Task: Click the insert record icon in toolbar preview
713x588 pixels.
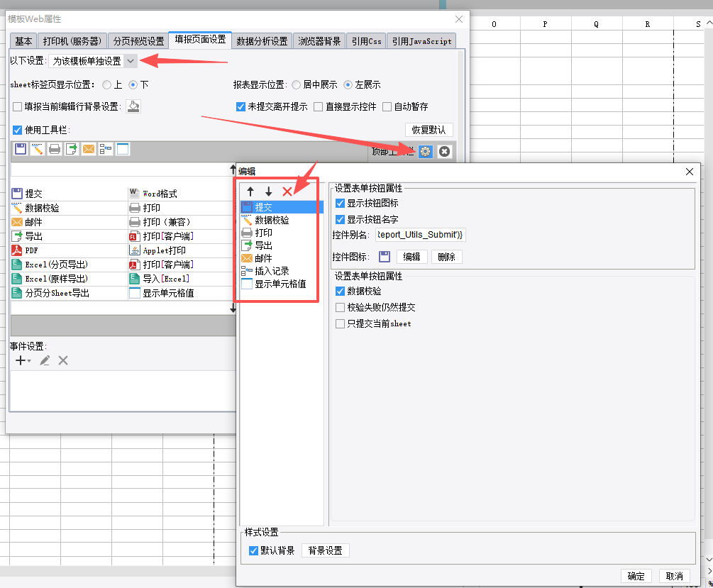Action: pos(106,149)
